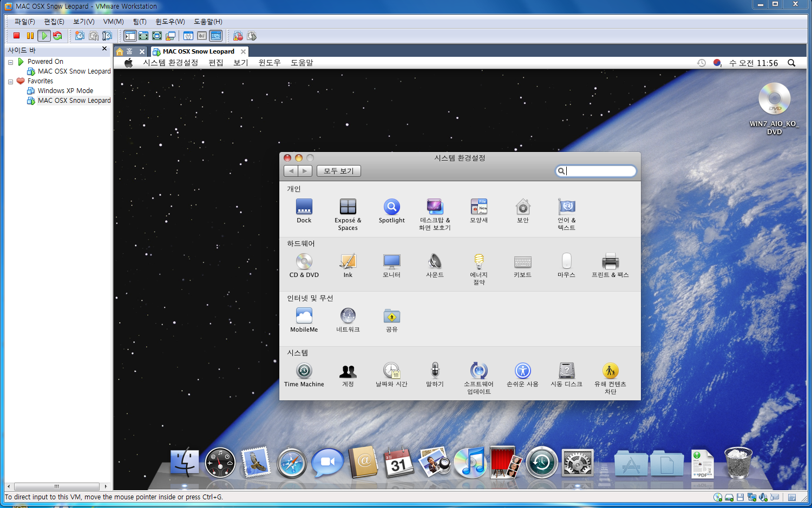
Task: Click the forward arrow in System Preferences
Action: (x=305, y=171)
